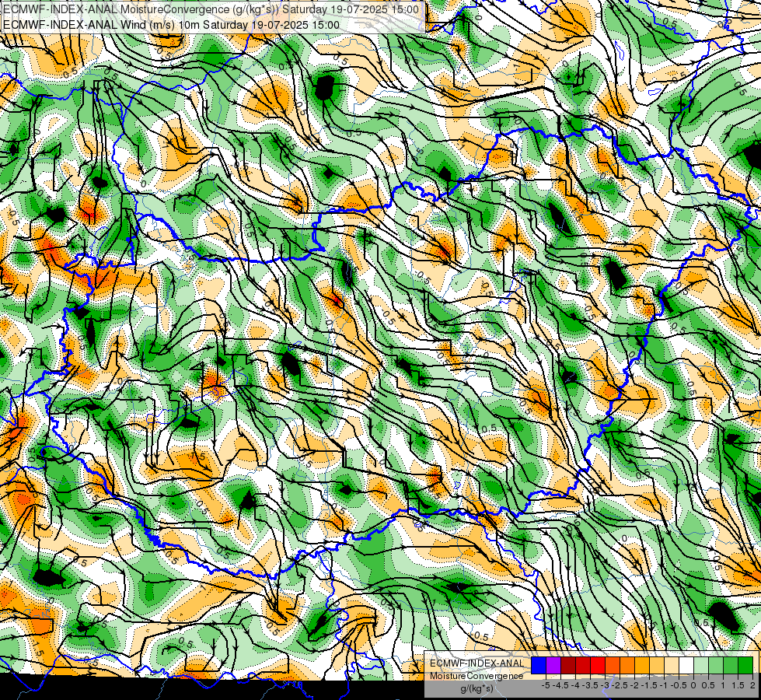
Task: Pick the darkest red legend swatch beside purple
Action: pos(568,665)
